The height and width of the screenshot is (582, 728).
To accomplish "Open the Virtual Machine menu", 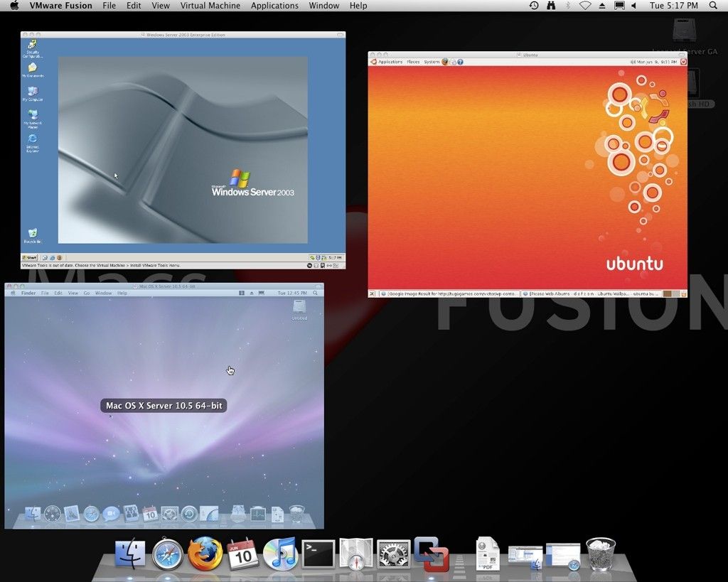I will click(210, 6).
